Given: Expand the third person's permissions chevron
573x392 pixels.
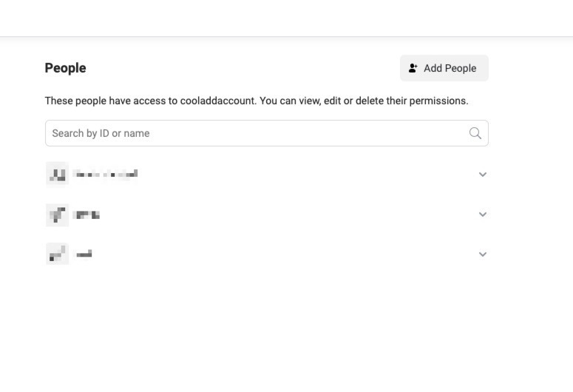Looking at the screenshot, I should point(483,254).
